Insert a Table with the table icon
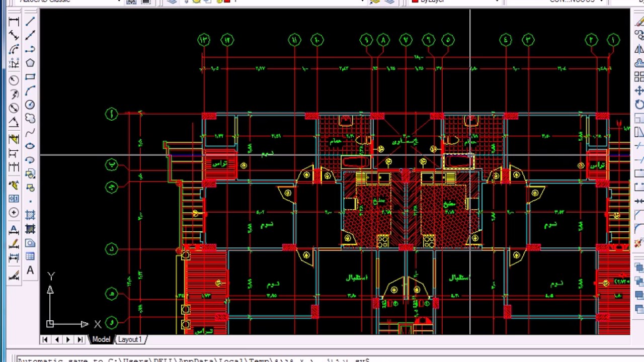Screen dimensions: 644x362 click(x=30, y=257)
